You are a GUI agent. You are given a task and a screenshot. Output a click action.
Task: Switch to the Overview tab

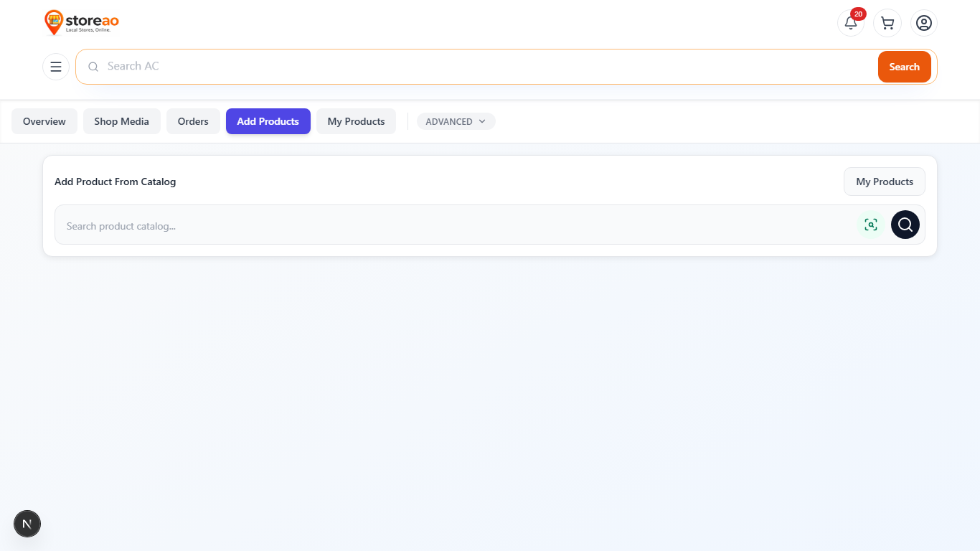pyautogui.click(x=44, y=121)
